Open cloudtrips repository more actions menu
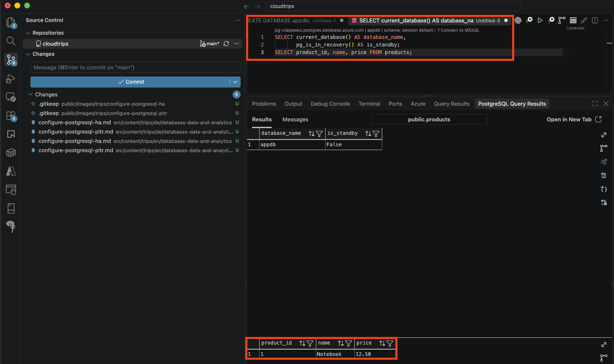This screenshot has width=614, height=364. [236, 44]
